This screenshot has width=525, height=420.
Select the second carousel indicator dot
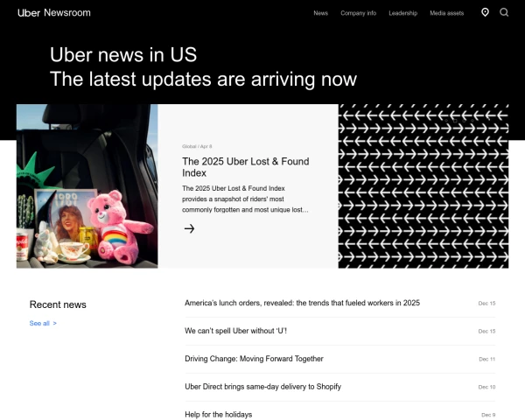[x=455, y=121]
